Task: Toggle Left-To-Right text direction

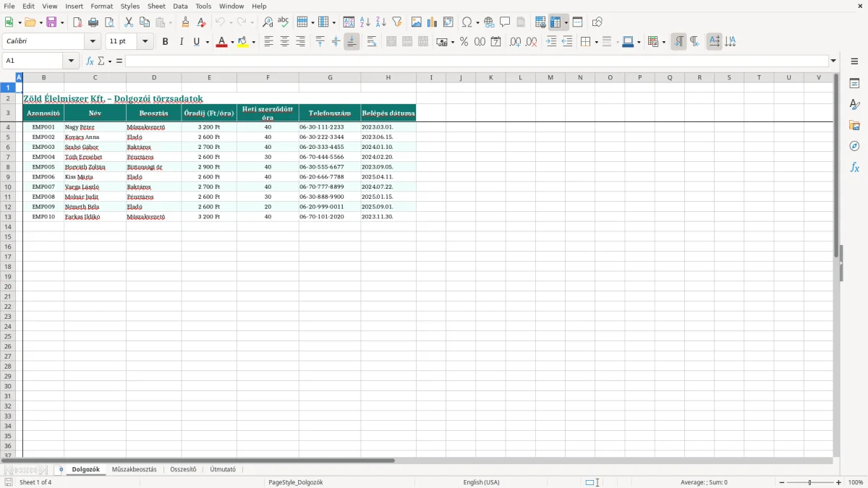Action: click(x=678, y=42)
